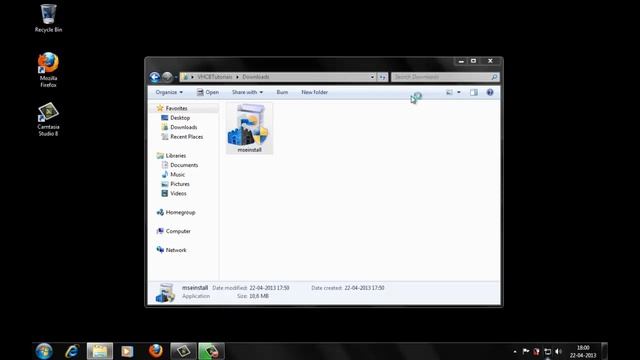Show the preview pane
640x360 pixels.
point(474,92)
